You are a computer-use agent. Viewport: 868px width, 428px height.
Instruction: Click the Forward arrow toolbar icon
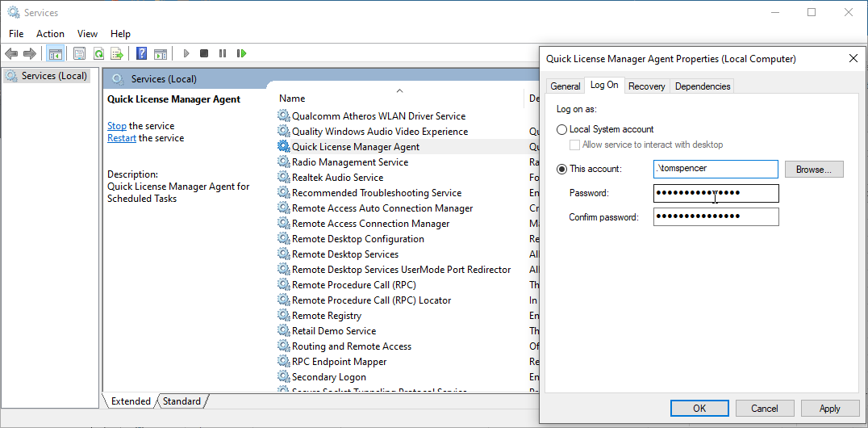pyautogui.click(x=29, y=54)
